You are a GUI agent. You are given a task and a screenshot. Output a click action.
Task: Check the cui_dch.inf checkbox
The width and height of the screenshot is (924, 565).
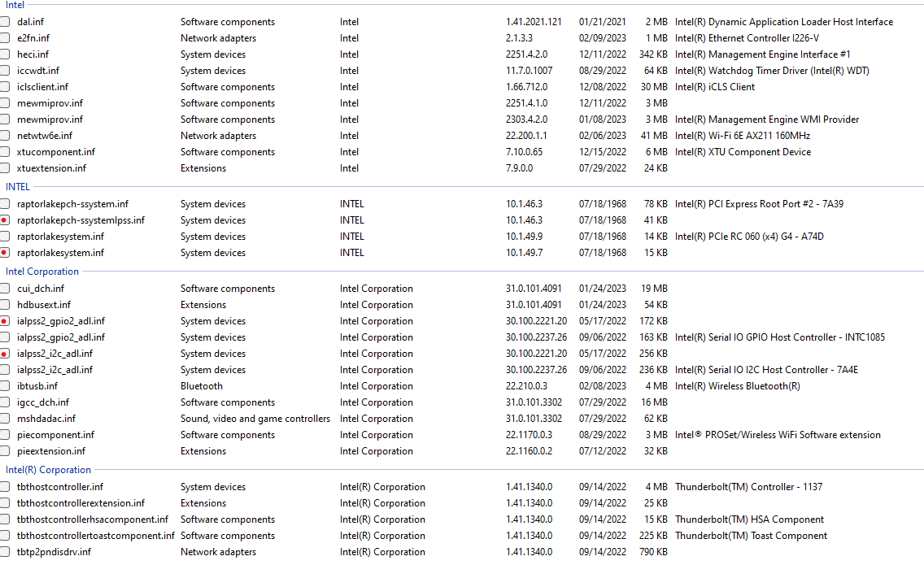[5, 289]
